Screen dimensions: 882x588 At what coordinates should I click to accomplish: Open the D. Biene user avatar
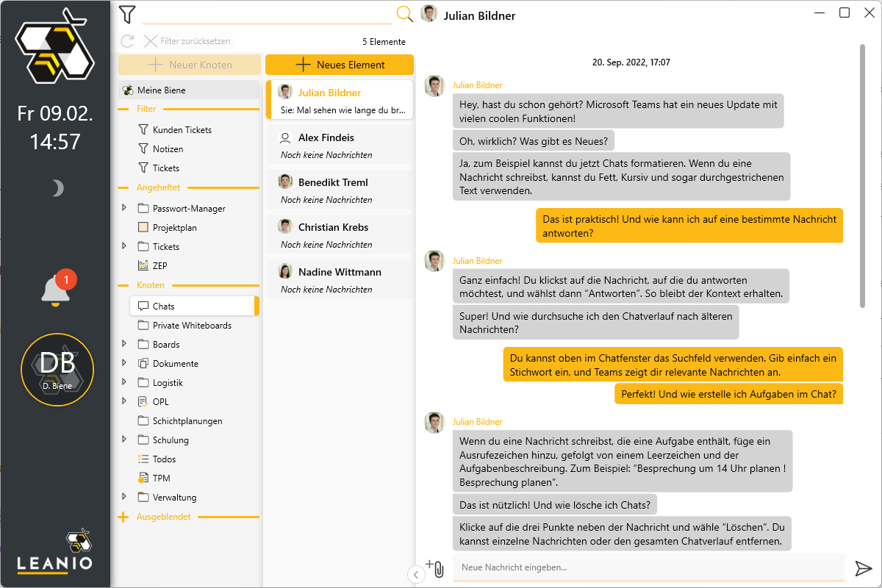click(x=57, y=369)
